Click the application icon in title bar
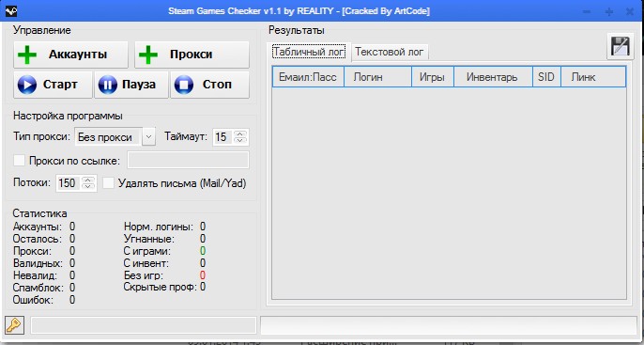 10,11
